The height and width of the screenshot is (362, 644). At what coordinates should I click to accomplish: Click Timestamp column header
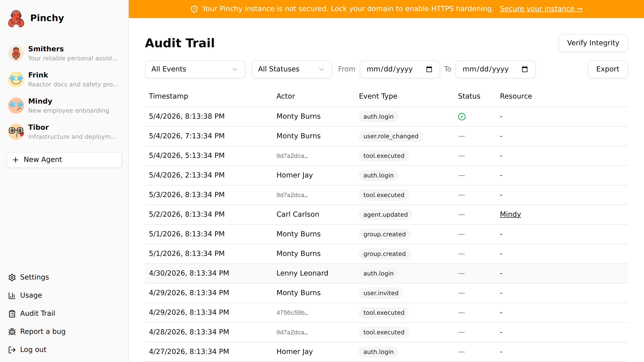click(x=169, y=96)
